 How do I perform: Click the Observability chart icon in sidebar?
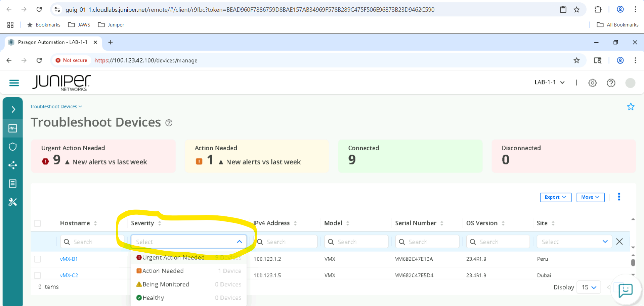click(x=13, y=128)
